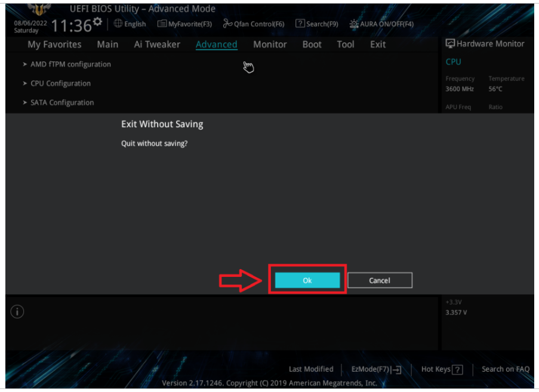Click the TUF logo emblem
The image size is (539, 392).
[x=39, y=10]
